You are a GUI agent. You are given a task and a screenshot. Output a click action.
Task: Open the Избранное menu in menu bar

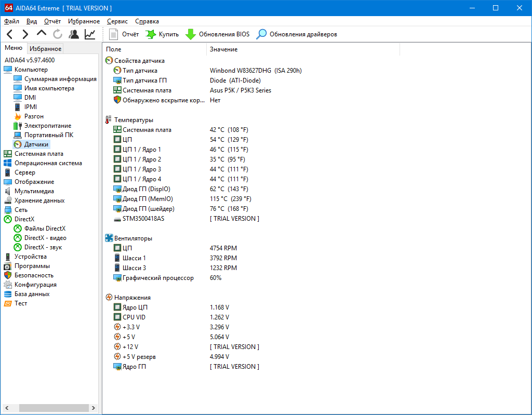tap(84, 21)
